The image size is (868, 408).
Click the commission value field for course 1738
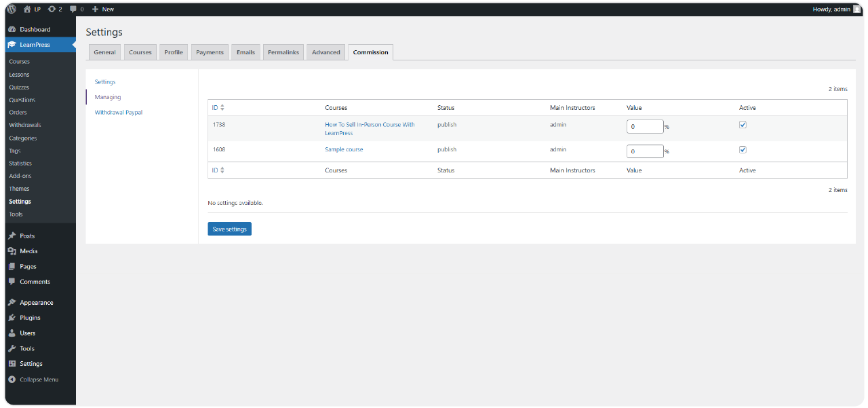click(x=644, y=127)
